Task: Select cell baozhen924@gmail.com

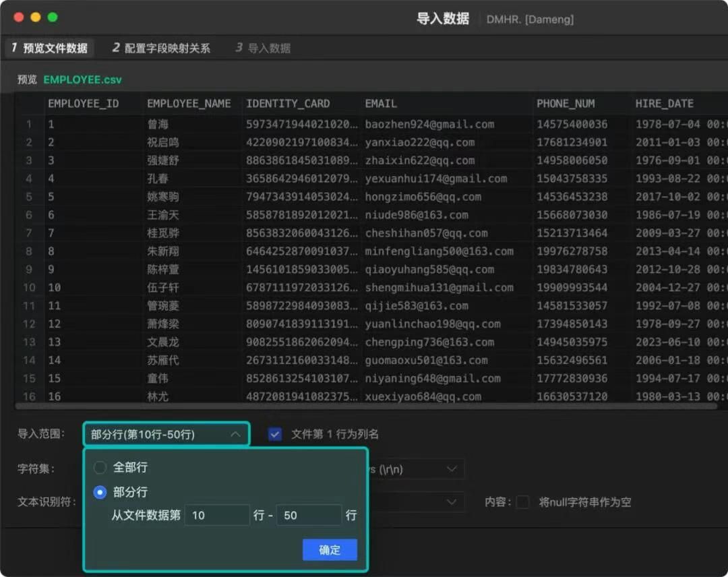Action: point(429,124)
